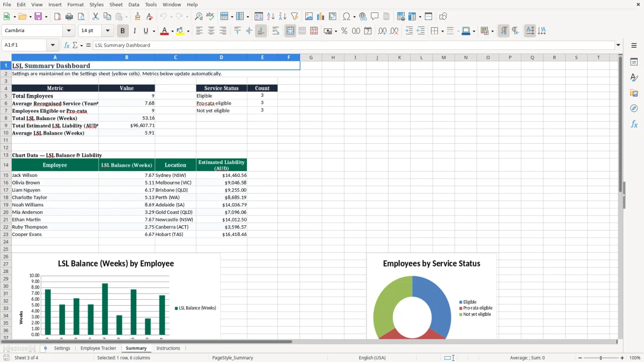Insert Chart from toolbar
The image size is (644, 362).
coord(321,17)
